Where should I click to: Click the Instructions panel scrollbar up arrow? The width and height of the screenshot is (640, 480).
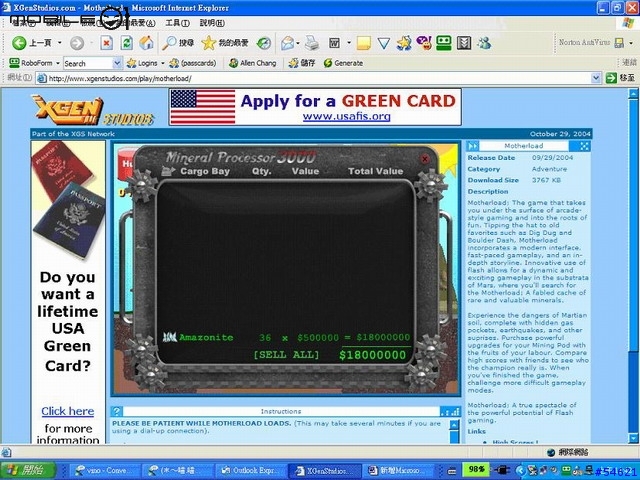click(454, 424)
